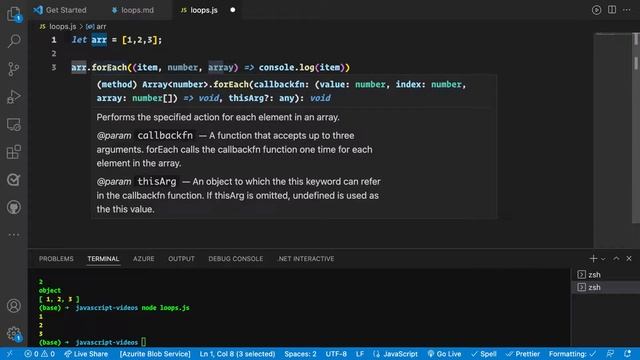Image resolution: width=640 pixels, height=360 pixels.
Task: Open feedback icon in status bar
Action: (610, 354)
